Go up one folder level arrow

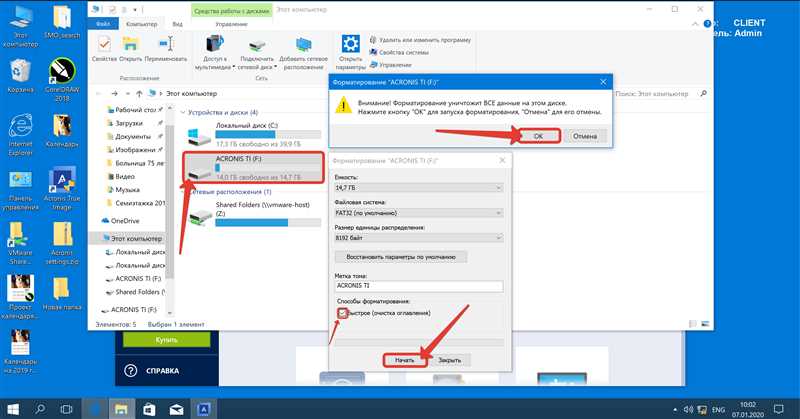tap(139, 93)
